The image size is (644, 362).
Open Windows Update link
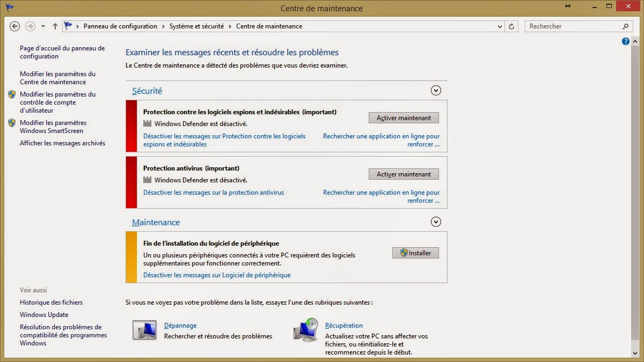click(x=44, y=315)
